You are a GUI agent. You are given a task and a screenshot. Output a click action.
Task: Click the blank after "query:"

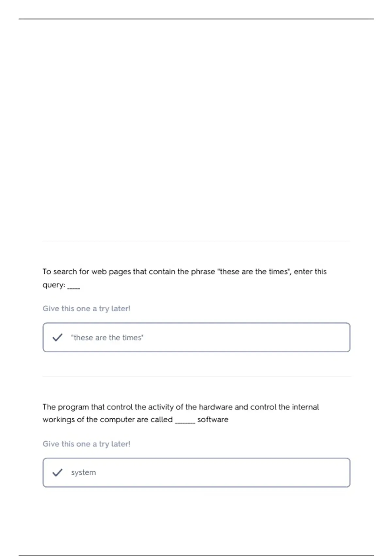(73, 288)
